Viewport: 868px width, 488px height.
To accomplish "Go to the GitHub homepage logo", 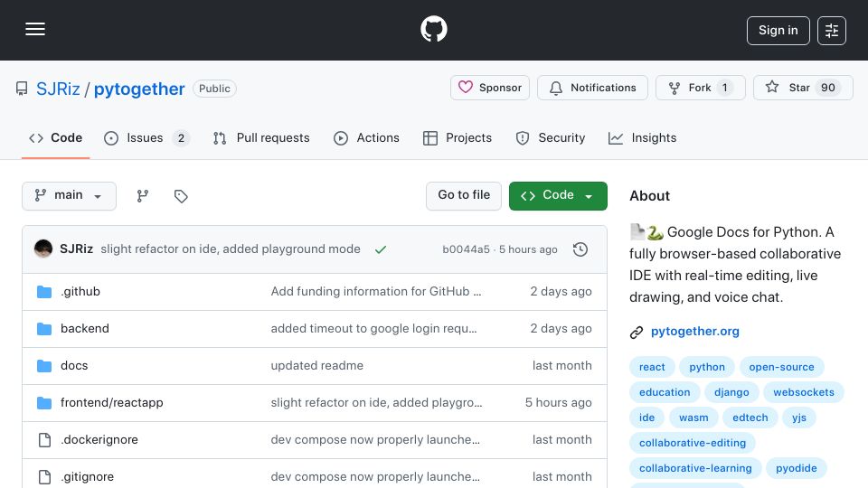I will point(433,29).
